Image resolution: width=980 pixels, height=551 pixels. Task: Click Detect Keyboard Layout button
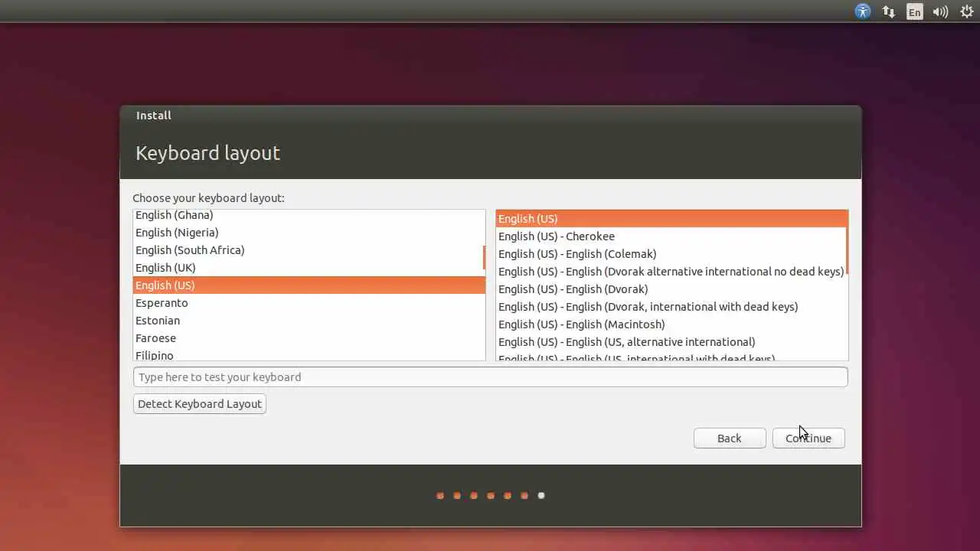[x=200, y=403]
